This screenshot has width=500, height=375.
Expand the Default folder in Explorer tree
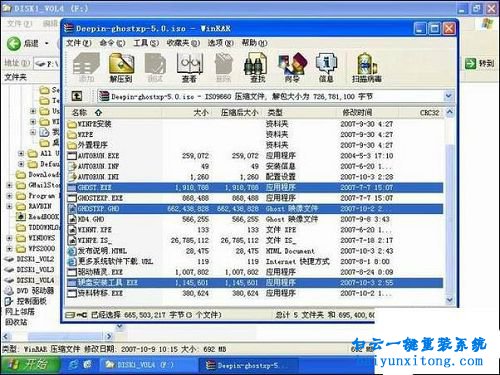21,164
